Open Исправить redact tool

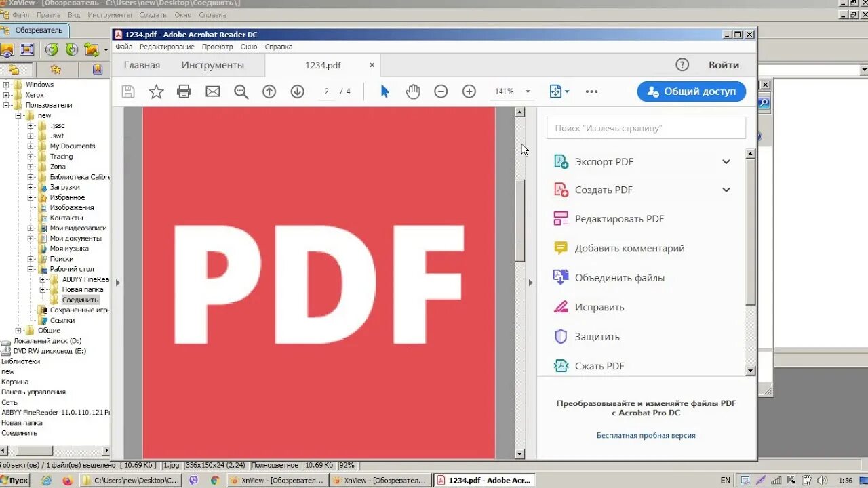click(599, 307)
